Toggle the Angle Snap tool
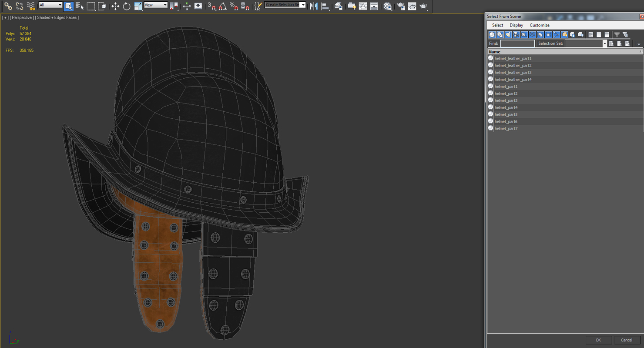This screenshot has height=348, width=644. (x=223, y=6)
